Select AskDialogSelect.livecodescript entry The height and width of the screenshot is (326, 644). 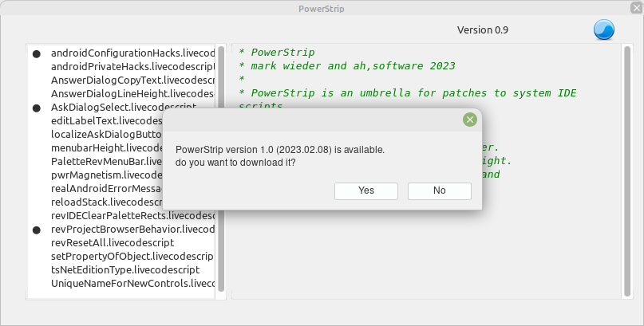coord(124,106)
